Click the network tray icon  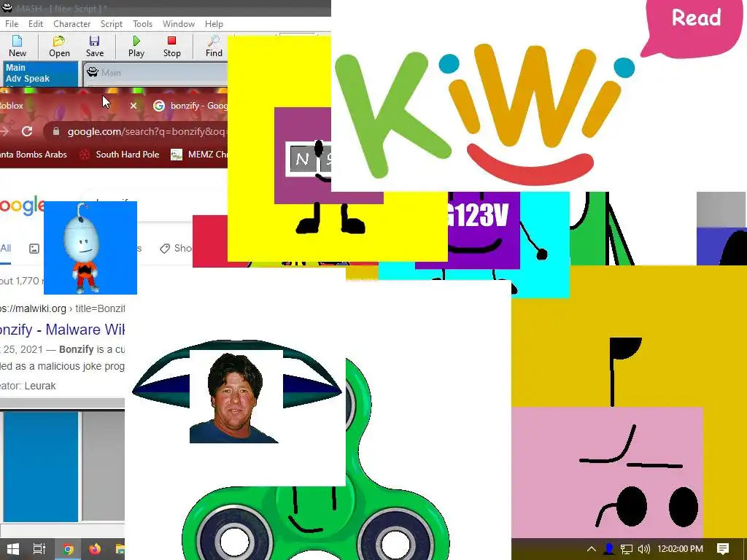click(627, 549)
